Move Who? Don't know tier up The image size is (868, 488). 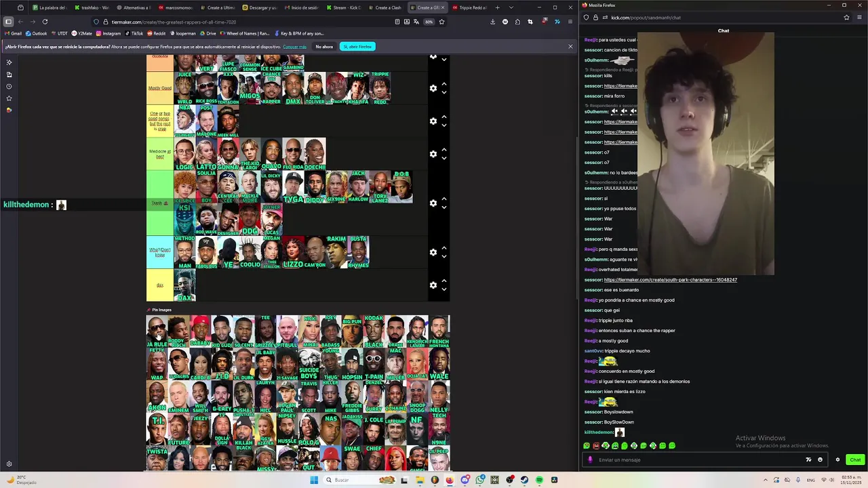pos(444,248)
